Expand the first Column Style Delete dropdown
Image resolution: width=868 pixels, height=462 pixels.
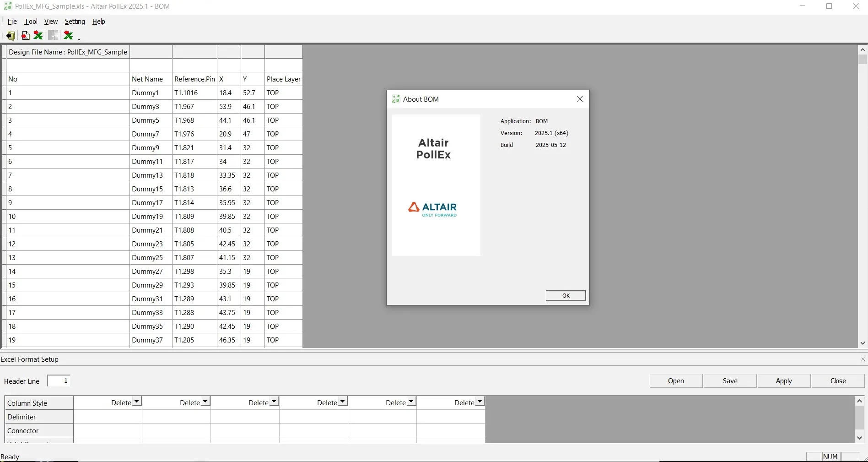[x=137, y=402]
